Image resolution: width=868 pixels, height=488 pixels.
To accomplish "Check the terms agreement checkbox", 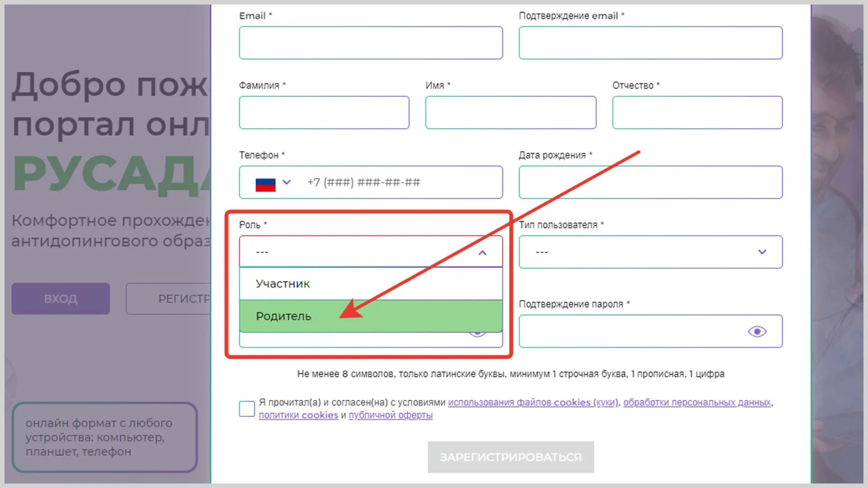I will pos(247,408).
